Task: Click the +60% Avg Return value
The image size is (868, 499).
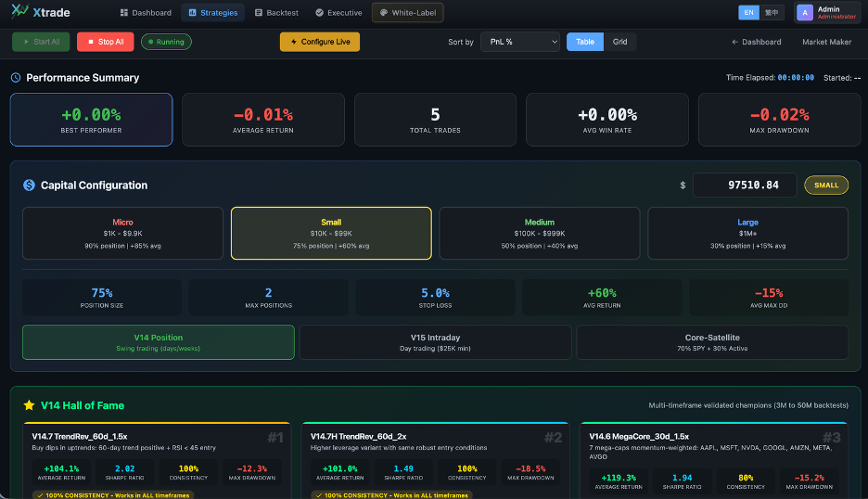Action: [602, 293]
